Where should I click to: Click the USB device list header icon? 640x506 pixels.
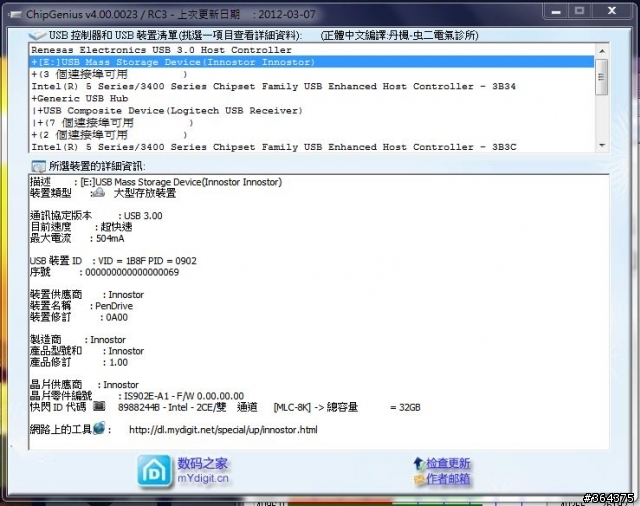37,36
